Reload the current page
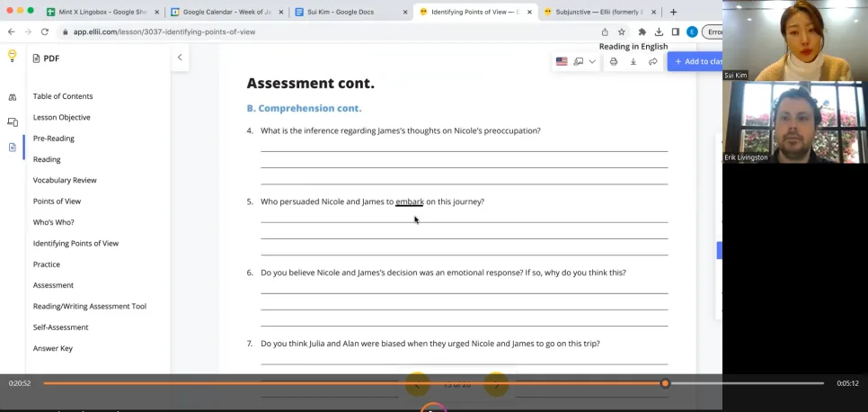Image resolution: width=868 pixels, height=412 pixels. (45, 32)
